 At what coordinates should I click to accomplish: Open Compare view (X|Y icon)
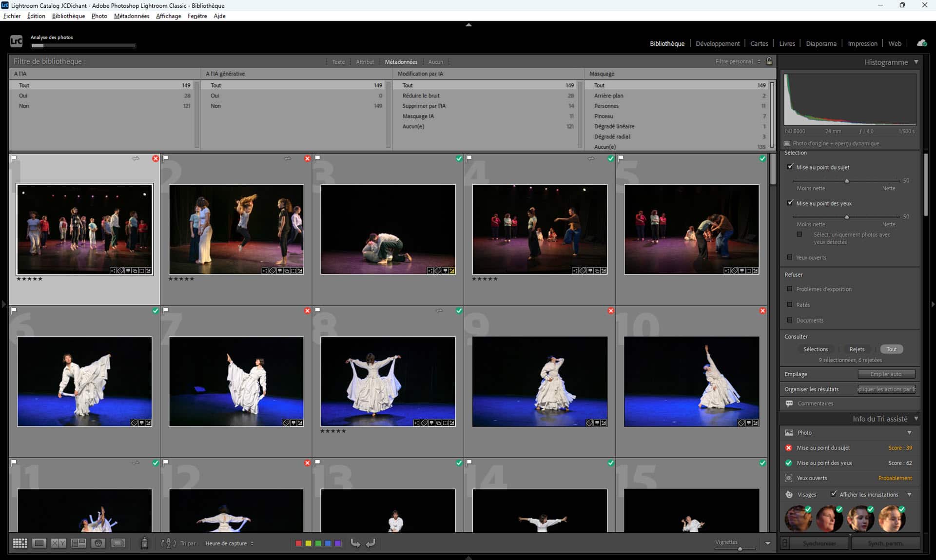click(58, 543)
